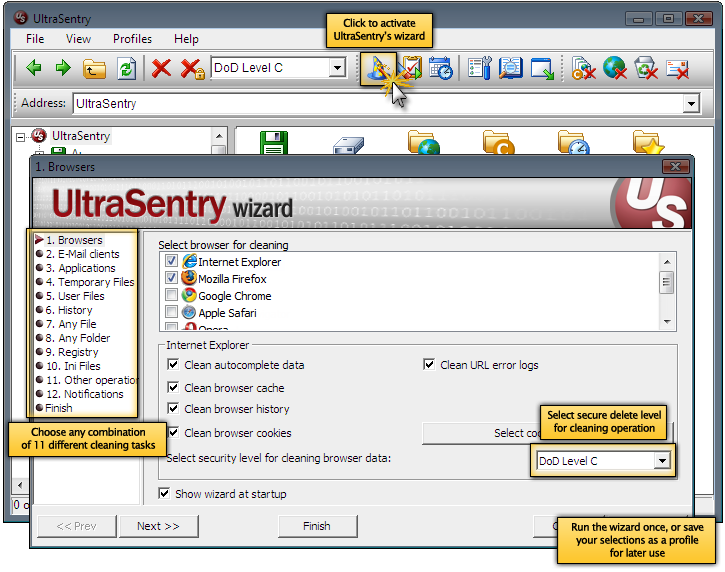The height and width of the screenshot is (572, 725).
Task: Open the Address bar dropdown arrow
Action: 690,103
